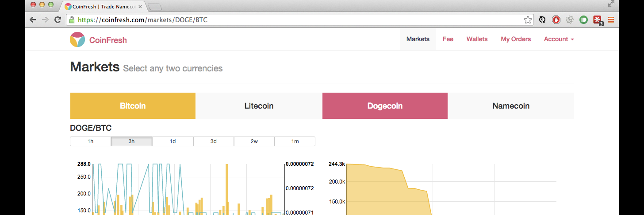Screen dimensions: 644x215
Task: Switch the chart to 1d range
Action: pos(172,141)
